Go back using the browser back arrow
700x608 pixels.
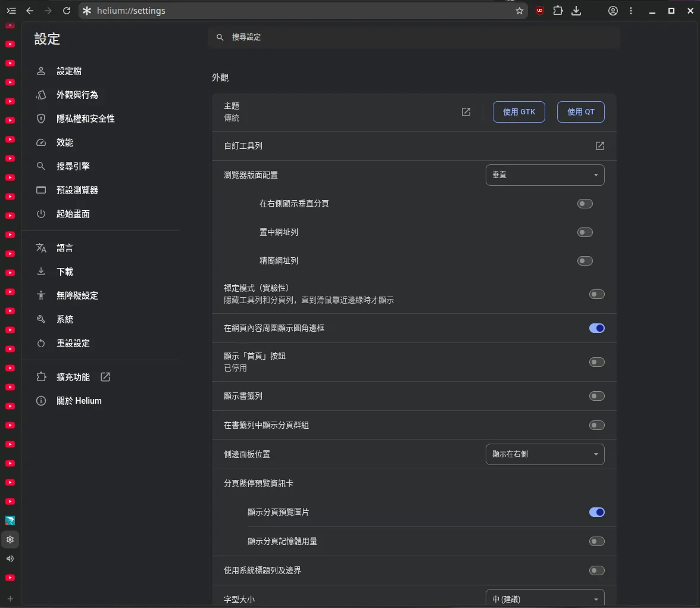pos(30,11)
